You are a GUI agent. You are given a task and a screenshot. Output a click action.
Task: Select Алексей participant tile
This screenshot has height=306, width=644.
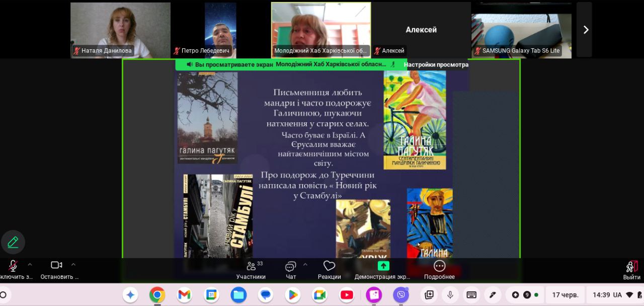tap(421, 30)
